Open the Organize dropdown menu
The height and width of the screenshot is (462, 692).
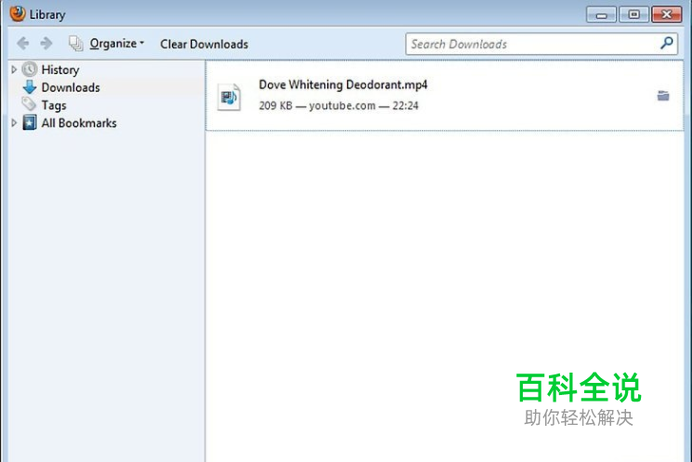tap(117, 43)
